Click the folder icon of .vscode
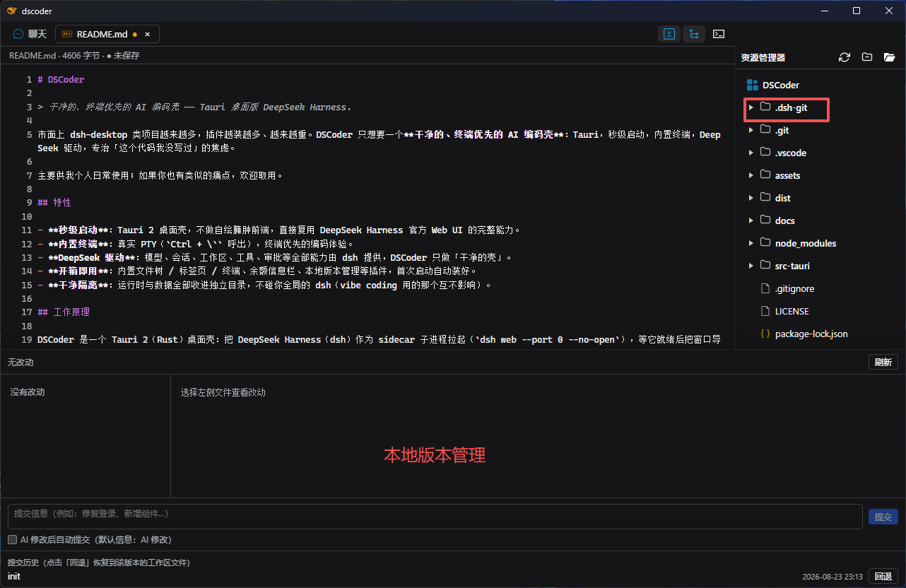906x588 pixels. pos(765,153)
